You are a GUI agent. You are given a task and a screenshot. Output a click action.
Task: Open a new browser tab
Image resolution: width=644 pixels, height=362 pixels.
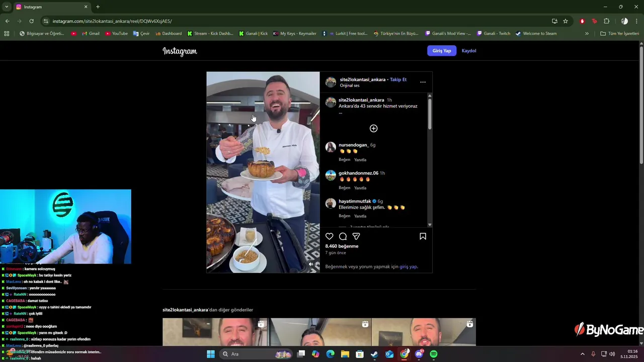(x=98, y=7)
